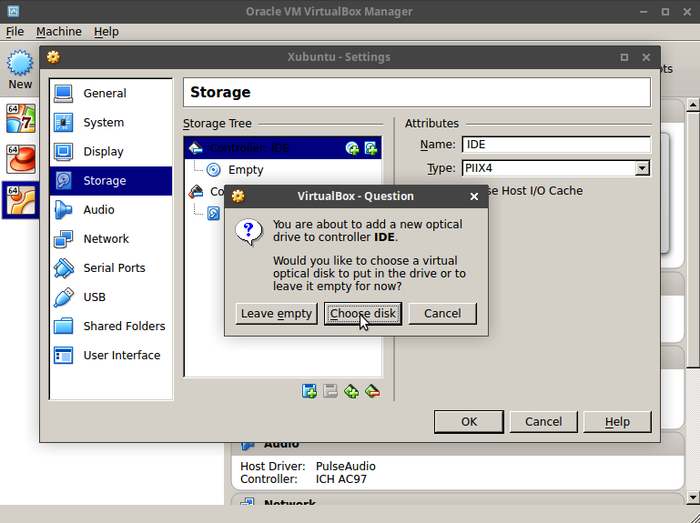Open USB settings category

[x=111, y=297]
